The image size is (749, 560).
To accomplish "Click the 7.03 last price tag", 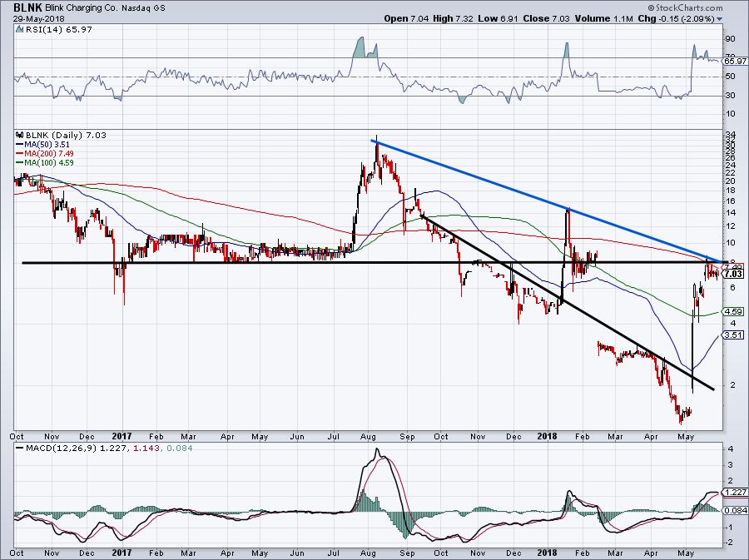I will (x=733, y=274).
